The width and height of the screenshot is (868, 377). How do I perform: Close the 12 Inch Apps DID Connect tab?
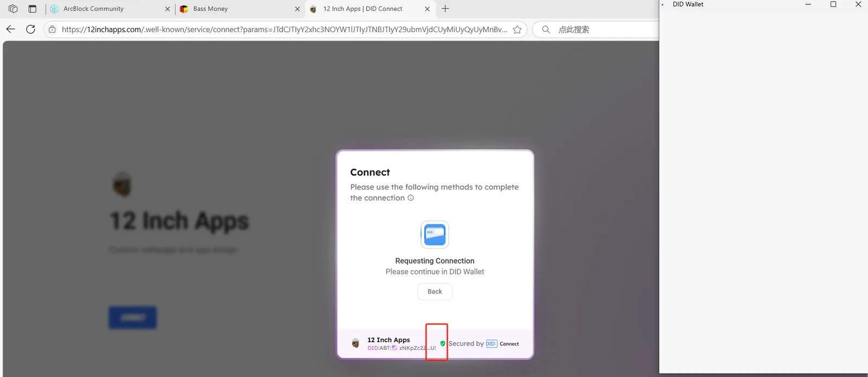point(427,9)
